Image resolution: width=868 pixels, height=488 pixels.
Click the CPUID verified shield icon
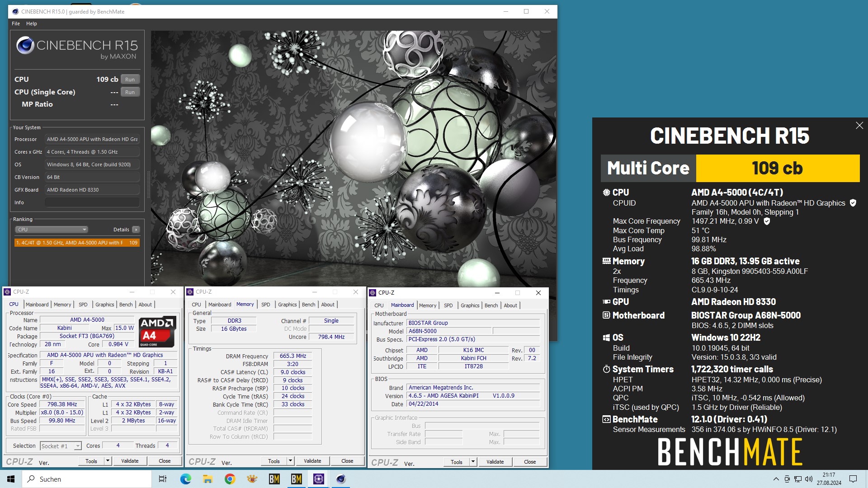[853, 203]
